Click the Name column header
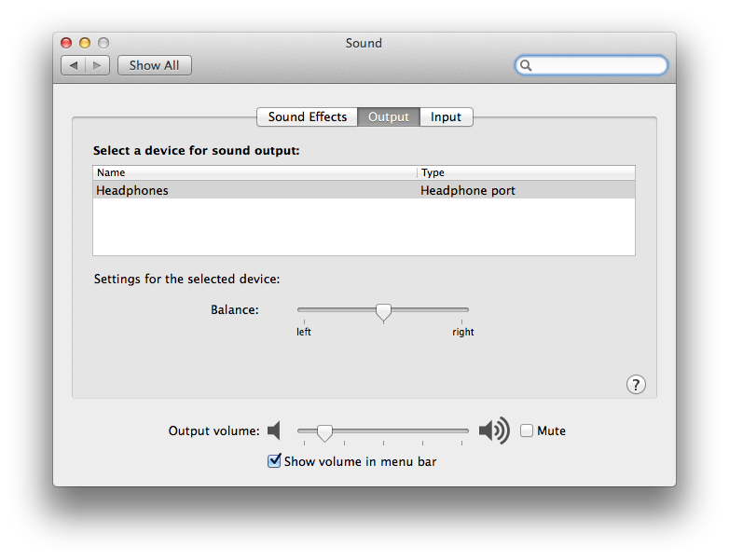The height and width of the screenshot is (560, 729). tap(254, 172)
